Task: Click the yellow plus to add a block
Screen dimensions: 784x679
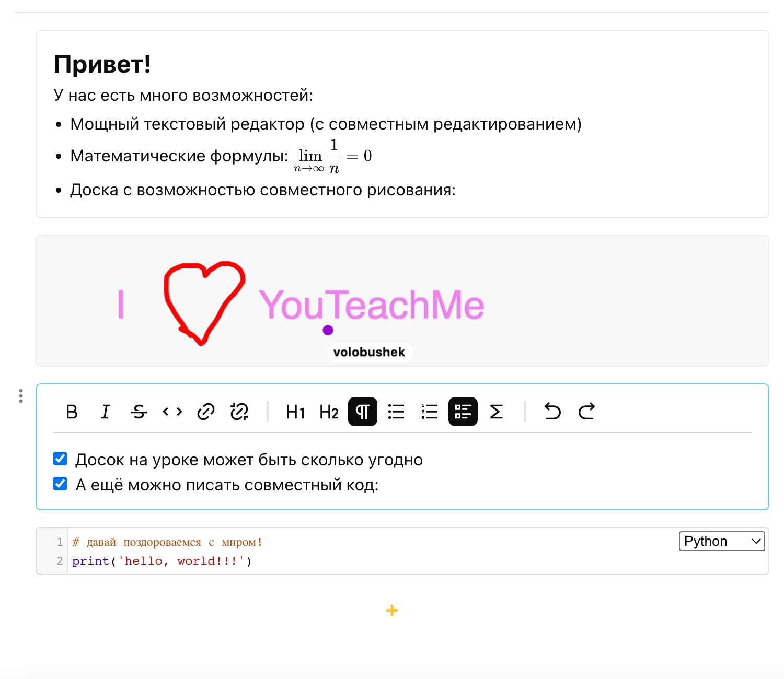Action: pyautogui.click(x=391, y=610)
